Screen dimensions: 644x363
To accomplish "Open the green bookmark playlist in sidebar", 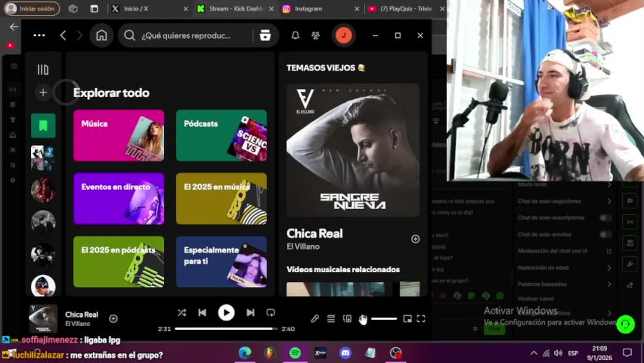I will [x=43, y=126].
